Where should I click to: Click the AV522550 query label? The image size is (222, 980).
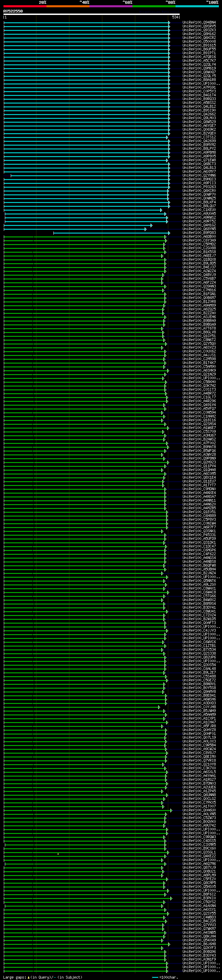click(x=13, y=11)
